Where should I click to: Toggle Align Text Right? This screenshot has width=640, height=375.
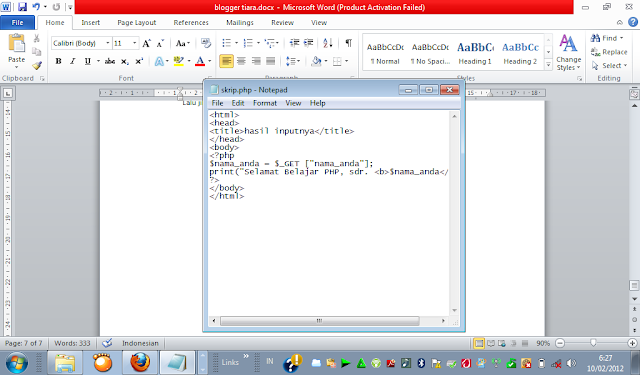(x=256, y=61)
